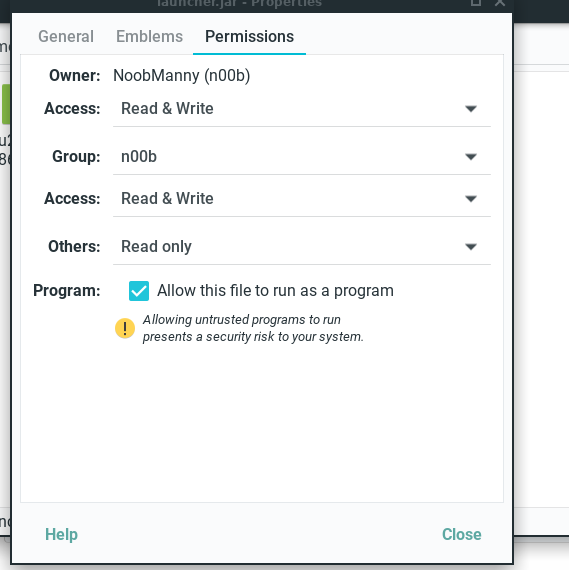Screen dimensions: 569x570
Task: Uncheck the run as program checkbox
Action: tap(139, 291)
